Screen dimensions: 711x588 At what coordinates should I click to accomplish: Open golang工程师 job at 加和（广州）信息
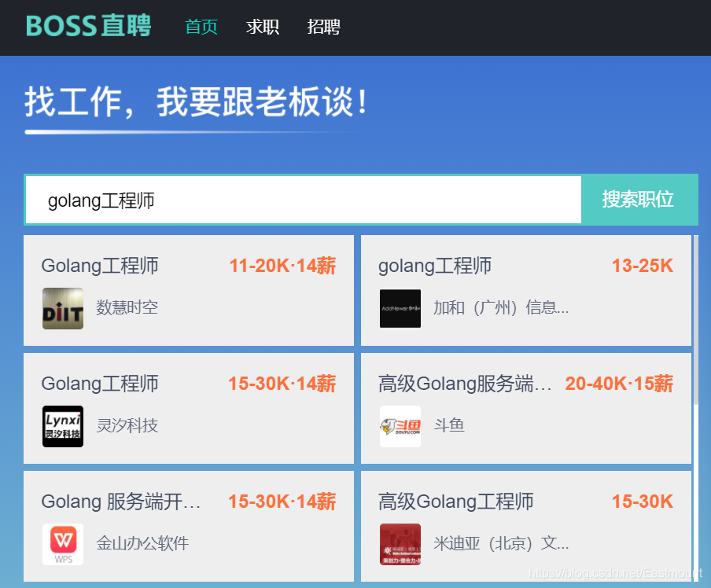pyautogui.click(x=435, y=266)
